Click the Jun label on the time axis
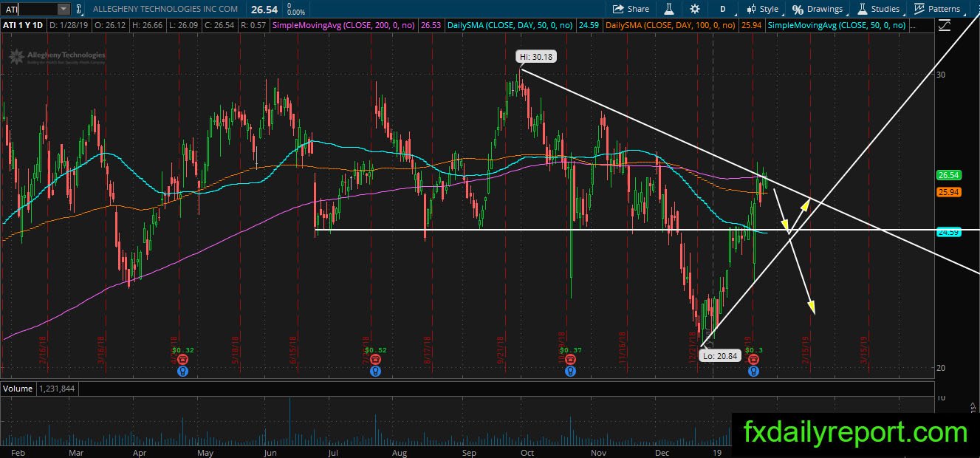The image size is (980, 458). [270, 451]
